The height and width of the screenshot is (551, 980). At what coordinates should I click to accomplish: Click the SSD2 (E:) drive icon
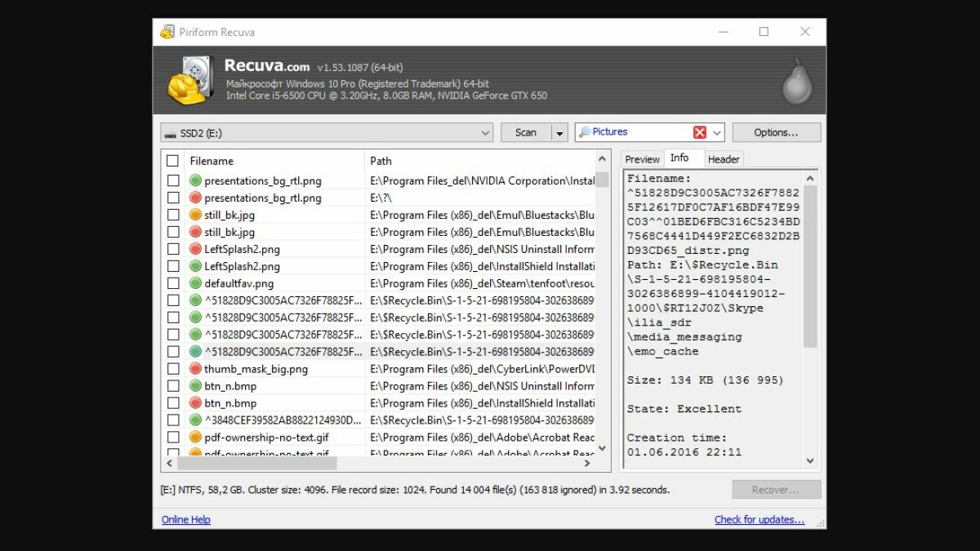(169, 133)
